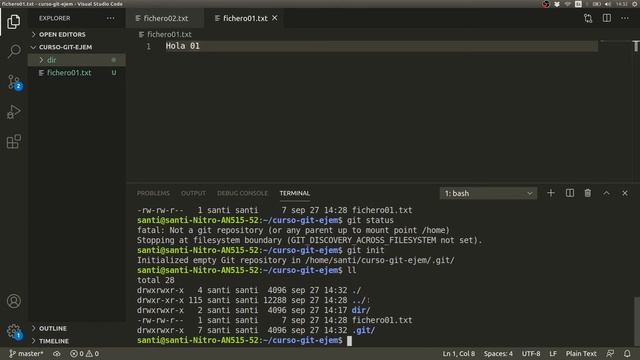Click the git init command text

pyautogui.click(x=366, y=250)
